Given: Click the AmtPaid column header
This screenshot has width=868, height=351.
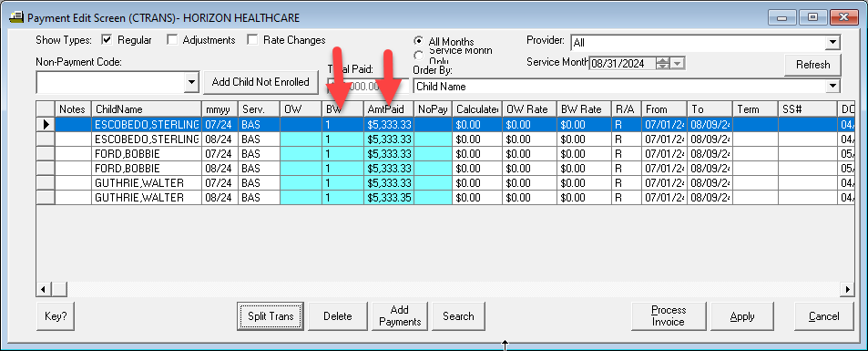Looking at the screenshot, I should (389, 109).
